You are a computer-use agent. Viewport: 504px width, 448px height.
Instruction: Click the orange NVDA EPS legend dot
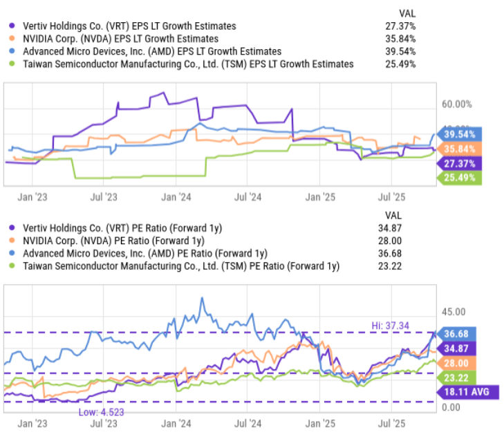[x=12, y=39]
